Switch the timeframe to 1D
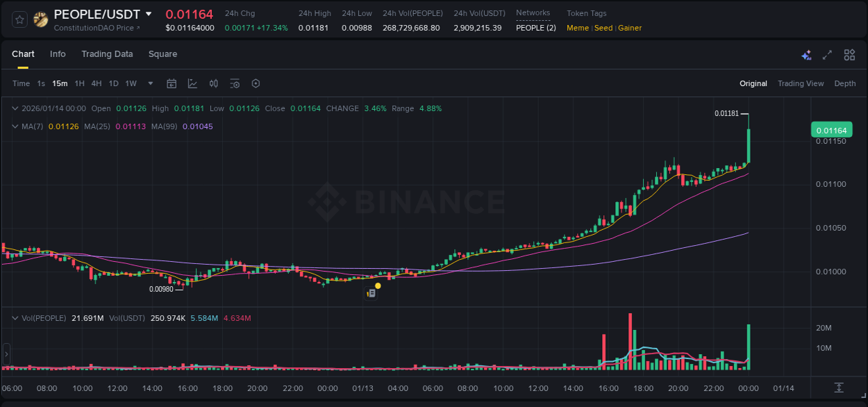This screenshot has height=407, width=868. pyautogui.click(x=113, y=83)
